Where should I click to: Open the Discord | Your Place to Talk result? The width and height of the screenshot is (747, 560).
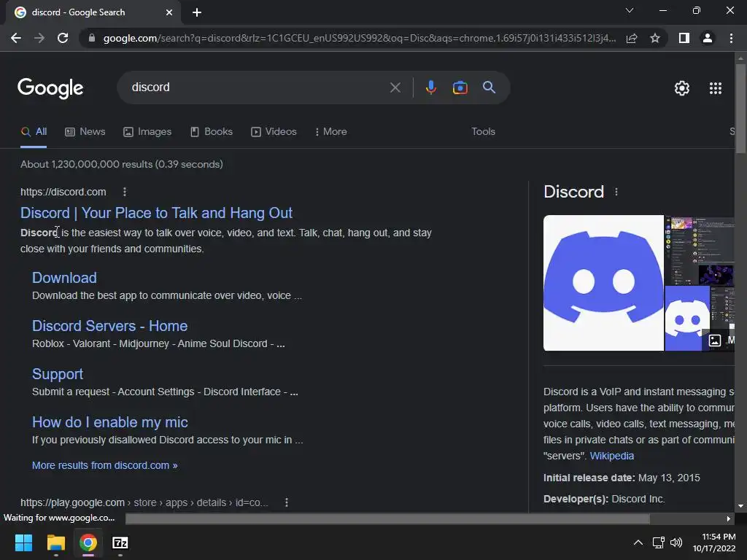(156, 213)
